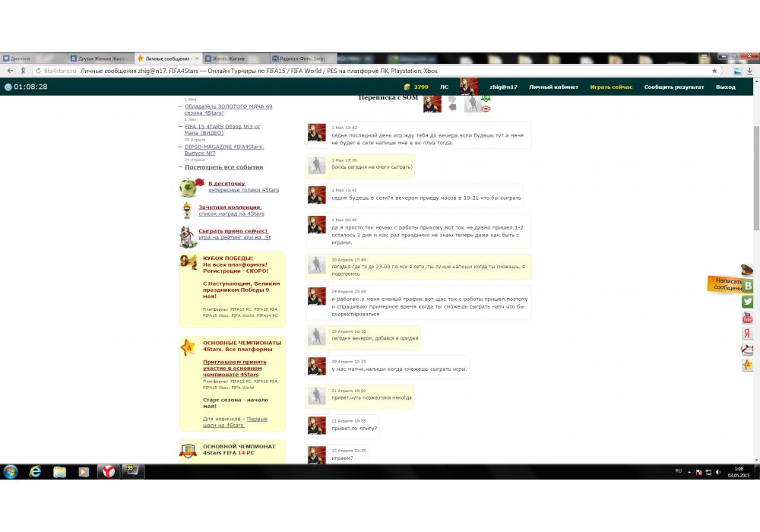Click the YouTube sidebar icon
Viewport: 760px width, 532px height.
click(x=748, y=318)
